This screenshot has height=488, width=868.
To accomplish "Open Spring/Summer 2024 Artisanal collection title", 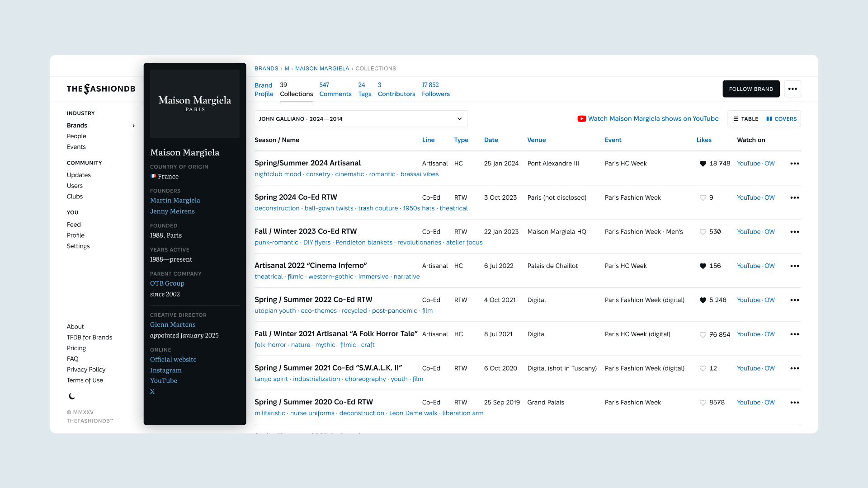I will pyautogui.click(x=307, y=163).
